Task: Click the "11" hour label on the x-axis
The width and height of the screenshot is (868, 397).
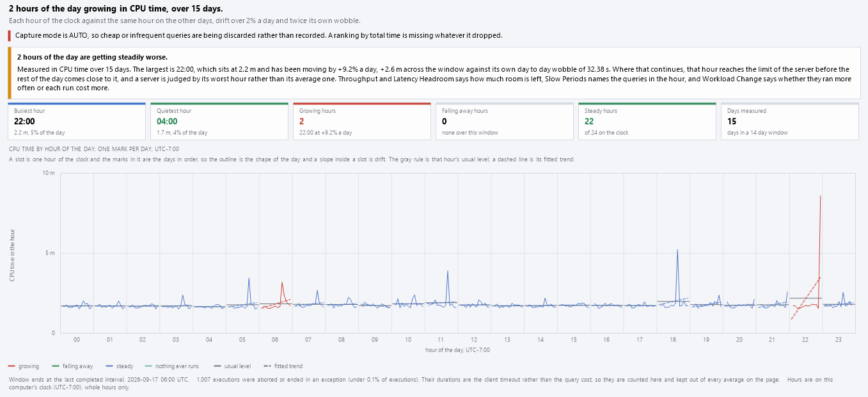Action: 441,339
